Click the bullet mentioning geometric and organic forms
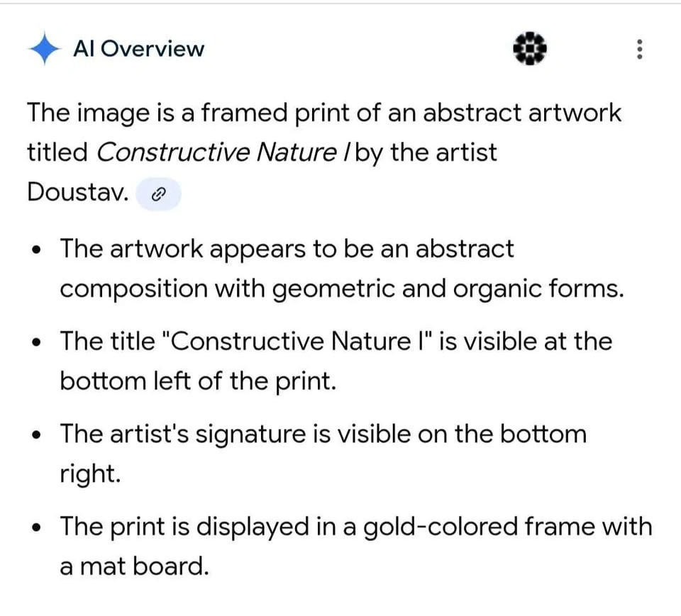This screenshot has width=681, height=616. click(x=341, y=289)
